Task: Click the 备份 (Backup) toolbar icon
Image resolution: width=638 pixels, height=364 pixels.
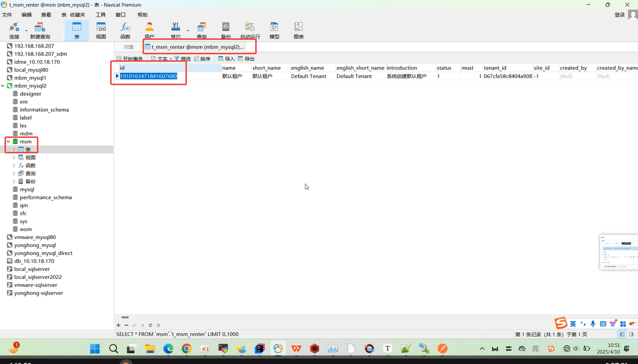Action: pos(226,30)
